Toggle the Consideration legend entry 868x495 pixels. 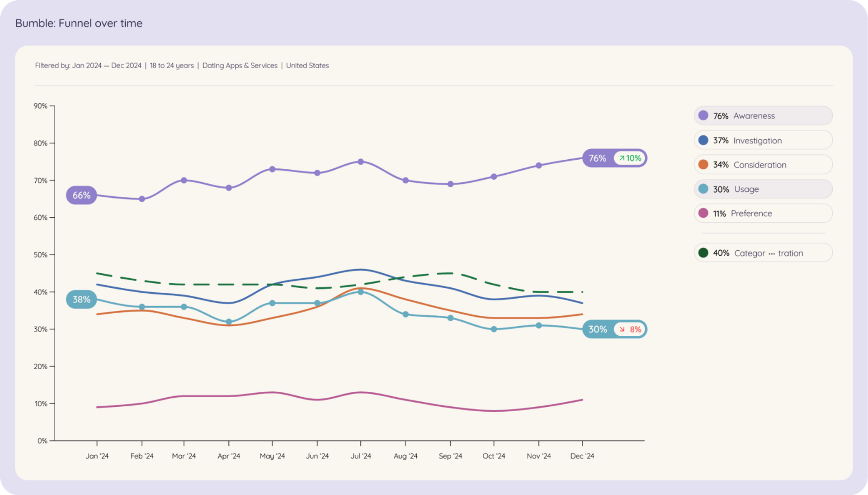click(x=763, y=165)
